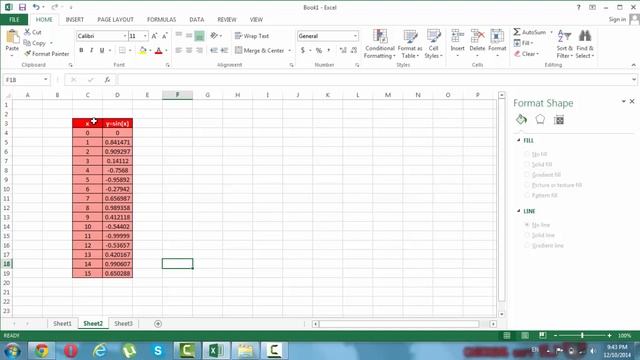Open Cell Styles gallery
This screenshot has height=360, width=640.
[x=433, y=44]
